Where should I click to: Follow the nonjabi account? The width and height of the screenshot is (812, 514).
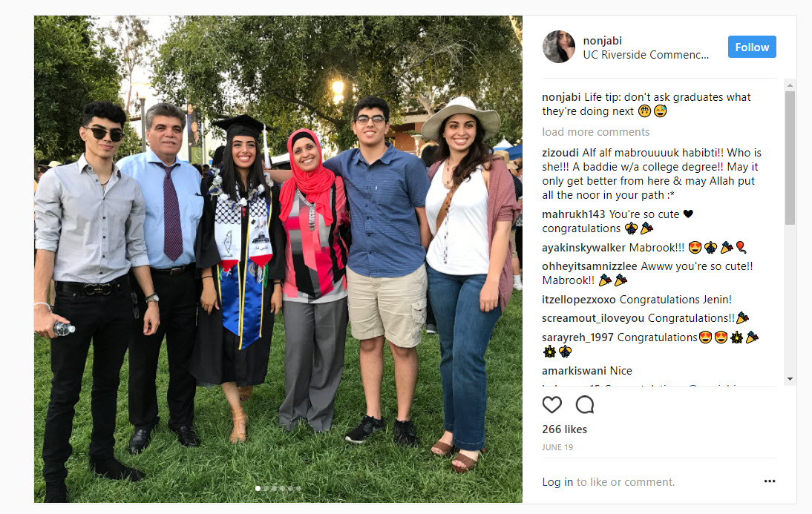click(752, 47)
